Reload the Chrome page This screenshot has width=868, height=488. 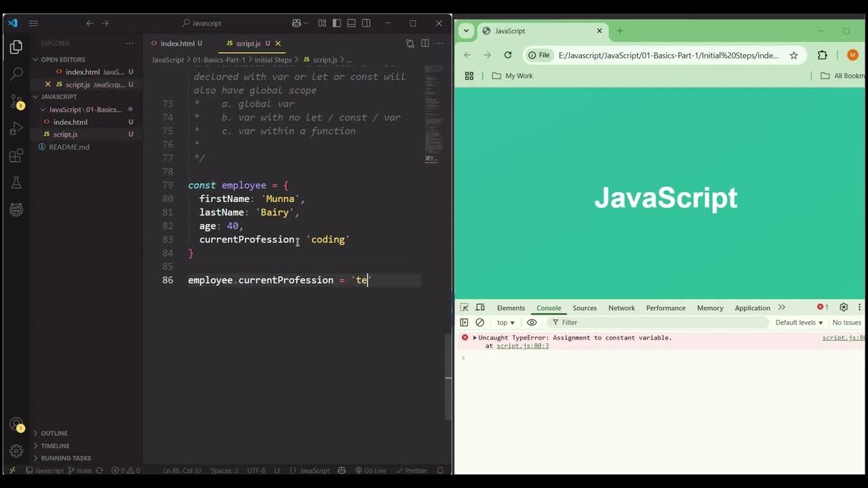tap(508, 55)
